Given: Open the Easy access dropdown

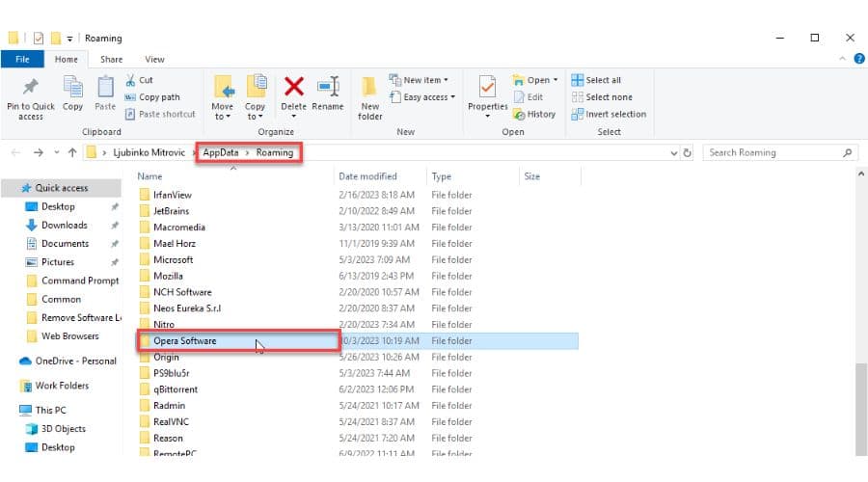Looking at the screenshot, I should [422, 96].
